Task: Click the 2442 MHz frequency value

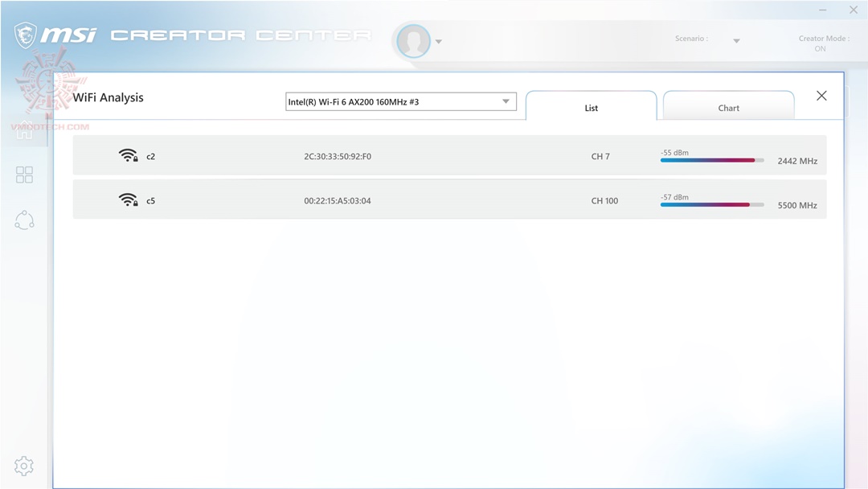Action: click(x=797, y=161)
